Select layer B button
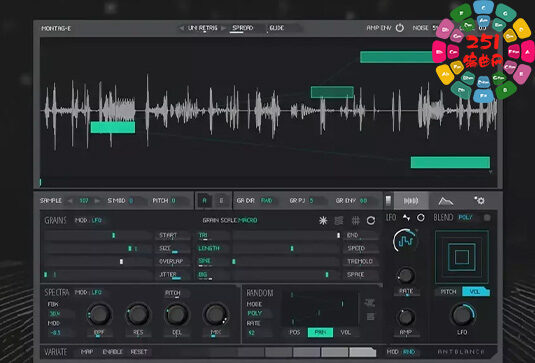The height and width of the screenshot is (363, 535). 221,201
